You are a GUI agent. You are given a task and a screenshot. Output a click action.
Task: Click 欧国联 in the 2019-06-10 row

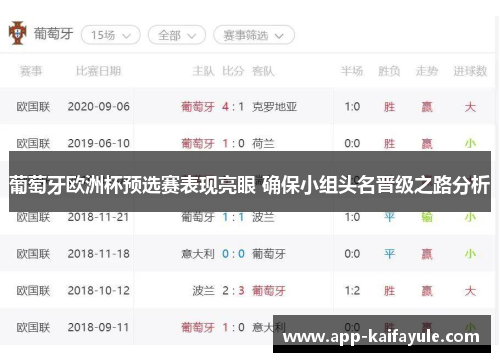click(33, 144)
